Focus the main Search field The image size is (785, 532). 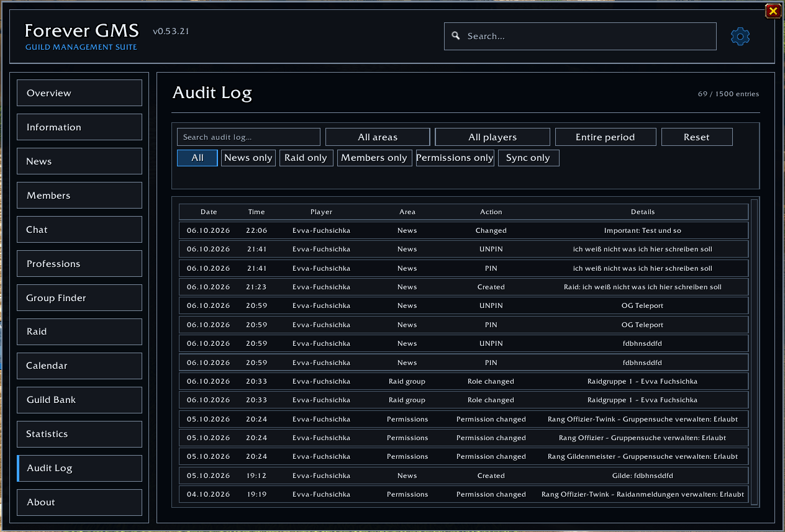pyautogui.click(x=580, y=36)
